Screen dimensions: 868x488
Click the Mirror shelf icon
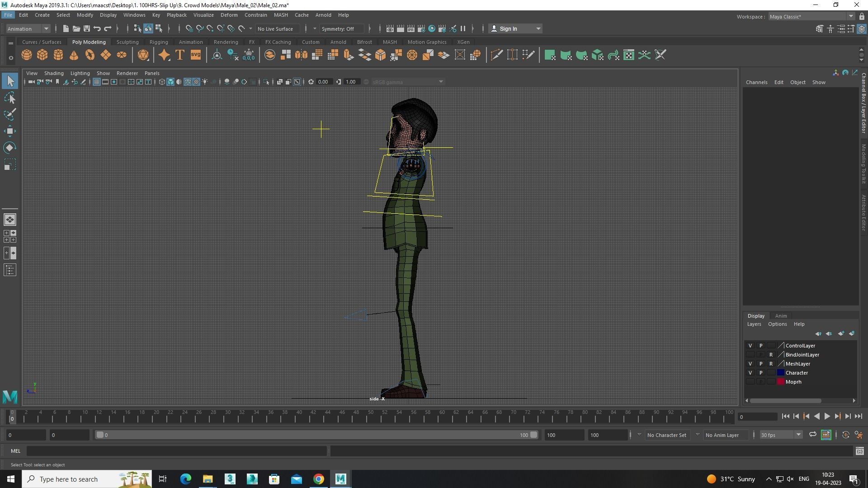tap(301, 55)
